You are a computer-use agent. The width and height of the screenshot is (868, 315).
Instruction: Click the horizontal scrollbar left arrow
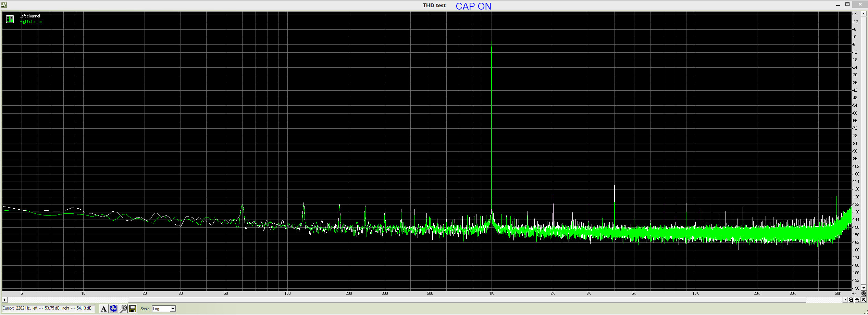4,300
